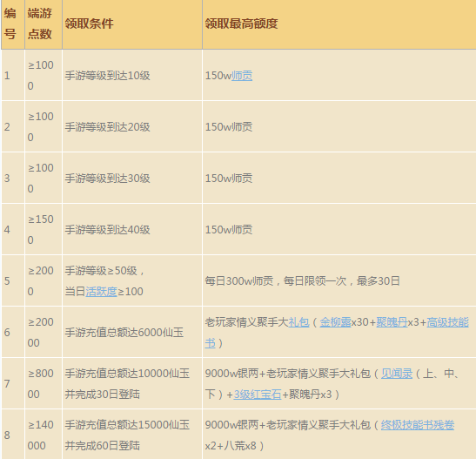Select the ≥140000 points cell in row 8
This screenshot has width=476, height=459.
44,435
